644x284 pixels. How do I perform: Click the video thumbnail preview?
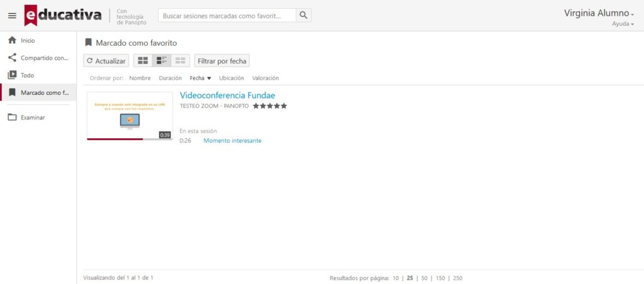(x=130, y=116)
